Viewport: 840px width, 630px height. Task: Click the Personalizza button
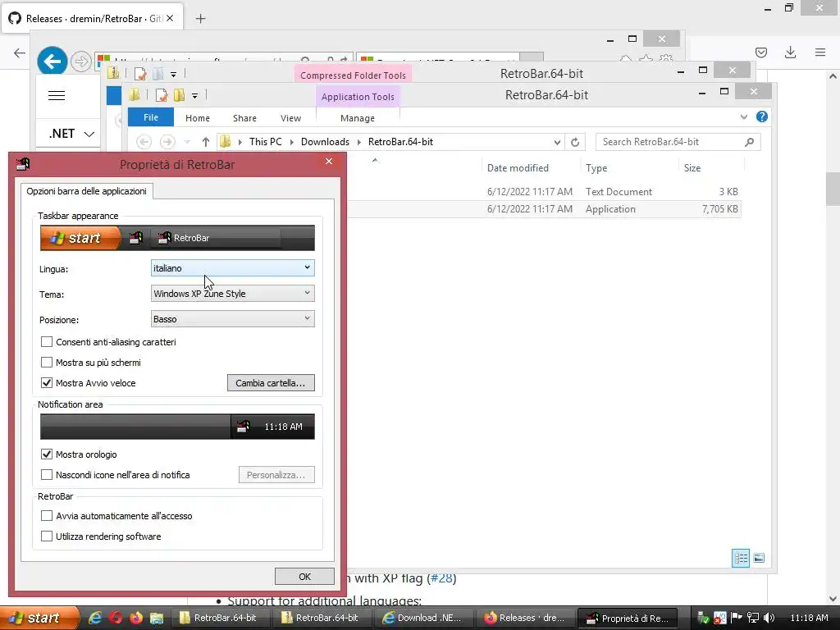[276, 475]
